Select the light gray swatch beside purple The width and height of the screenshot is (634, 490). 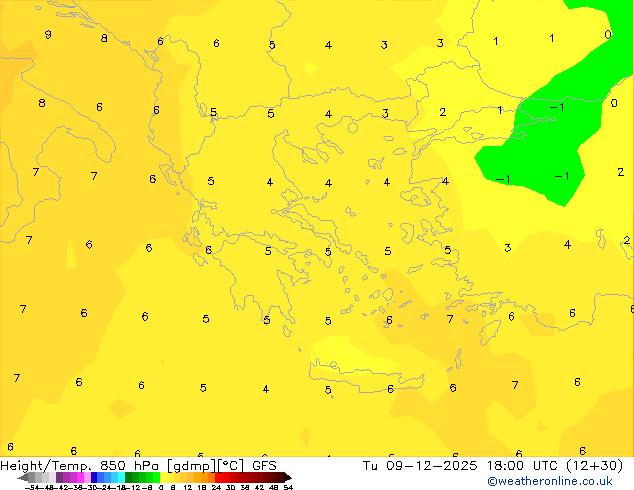pos(52,477)
